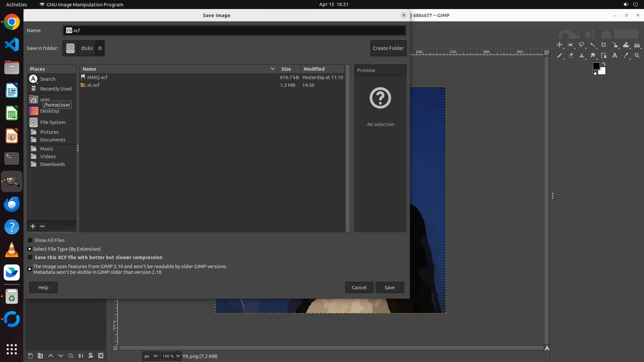Image resolution: width=644 pixels, height=362 pixels.
Task: Enable the Show All Files checkbox
Action: tap(30, 240)
